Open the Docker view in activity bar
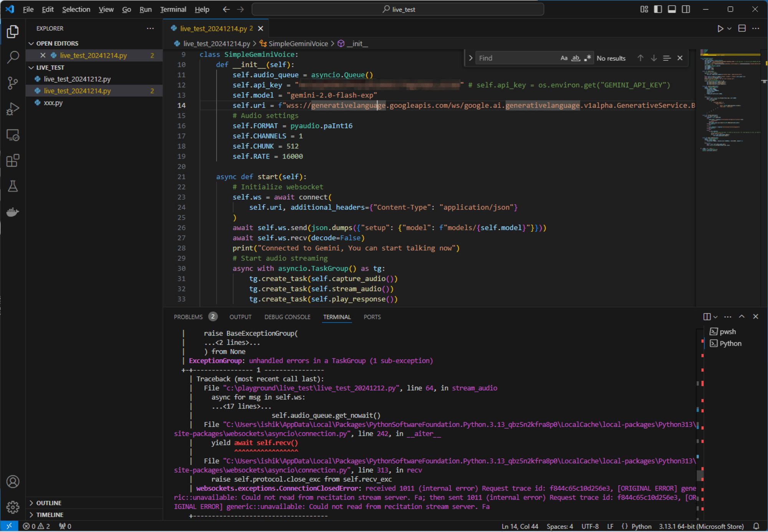 click(x=13, y=212)
